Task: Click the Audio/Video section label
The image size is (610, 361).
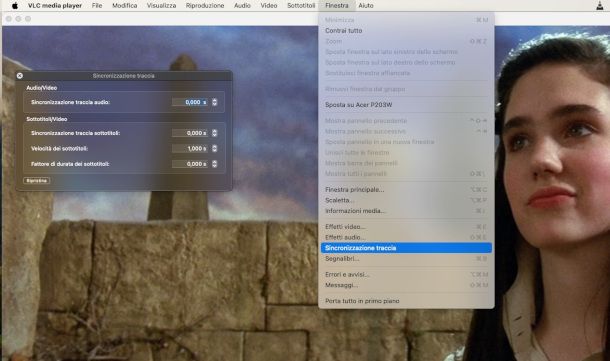Action: point(42,88)
